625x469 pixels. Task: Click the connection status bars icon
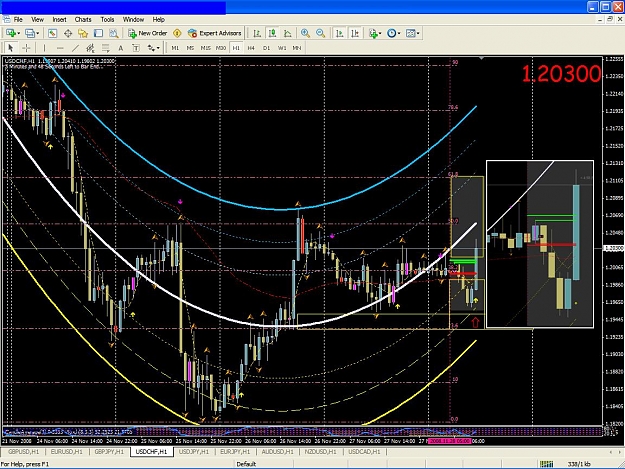[546, 464]
